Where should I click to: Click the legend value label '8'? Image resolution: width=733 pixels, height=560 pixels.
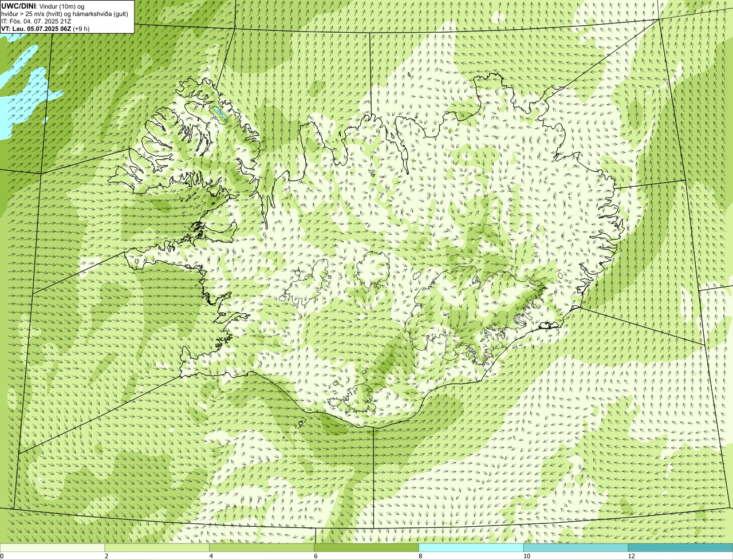pyautogui.click(x=421, y=556)
